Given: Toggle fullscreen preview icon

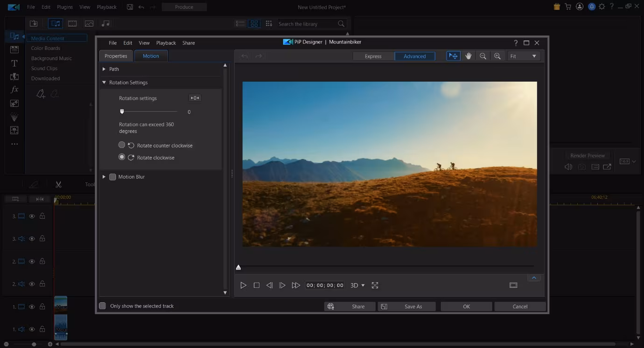Looking at the screenshot, I should pyautogui.click(x=375, y=285).
